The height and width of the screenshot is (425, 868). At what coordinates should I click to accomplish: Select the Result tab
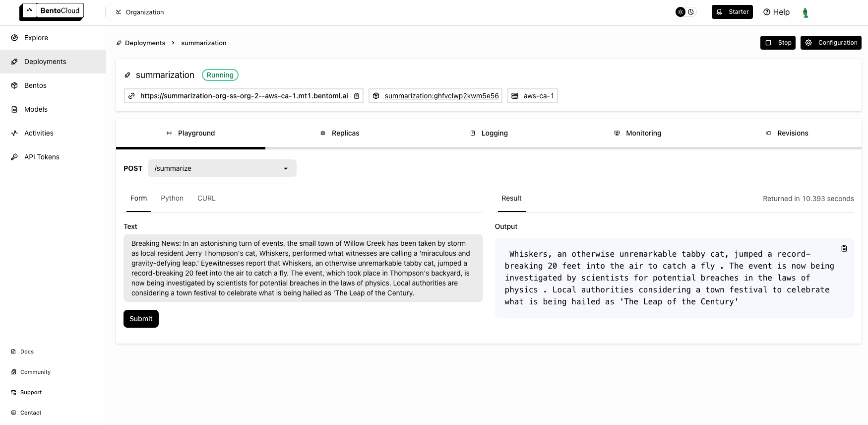[511, 198]
